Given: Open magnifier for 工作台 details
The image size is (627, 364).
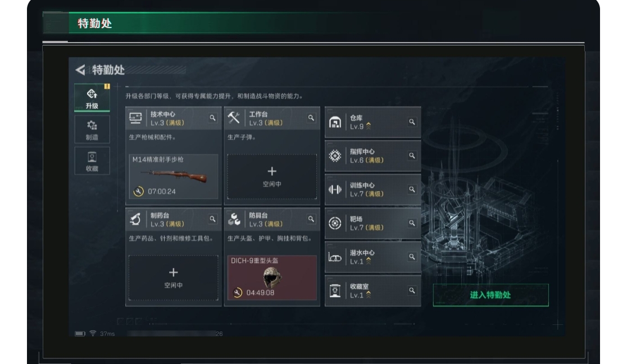Looking at the screenshot, I should click(x=311, y=118).
